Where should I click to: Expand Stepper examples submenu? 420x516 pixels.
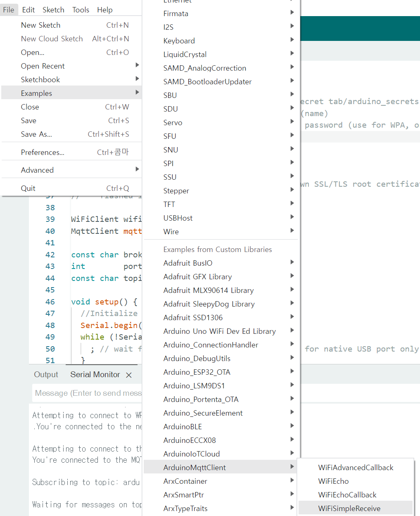(221, 191)
